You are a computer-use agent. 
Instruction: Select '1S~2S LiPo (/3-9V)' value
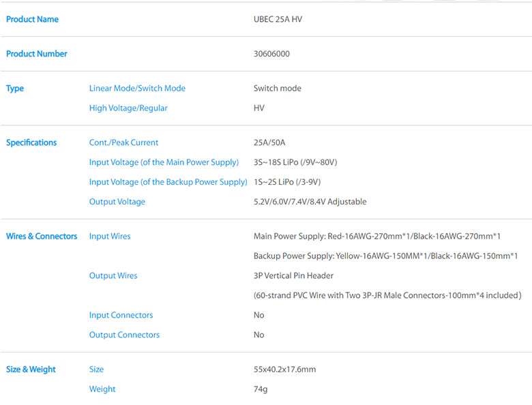[x=287, y=182]
